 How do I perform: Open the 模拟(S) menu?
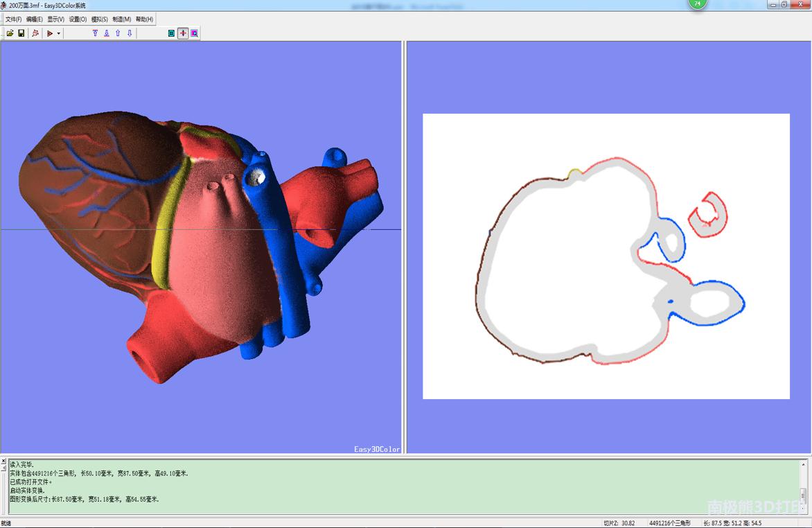coord(99,19)
